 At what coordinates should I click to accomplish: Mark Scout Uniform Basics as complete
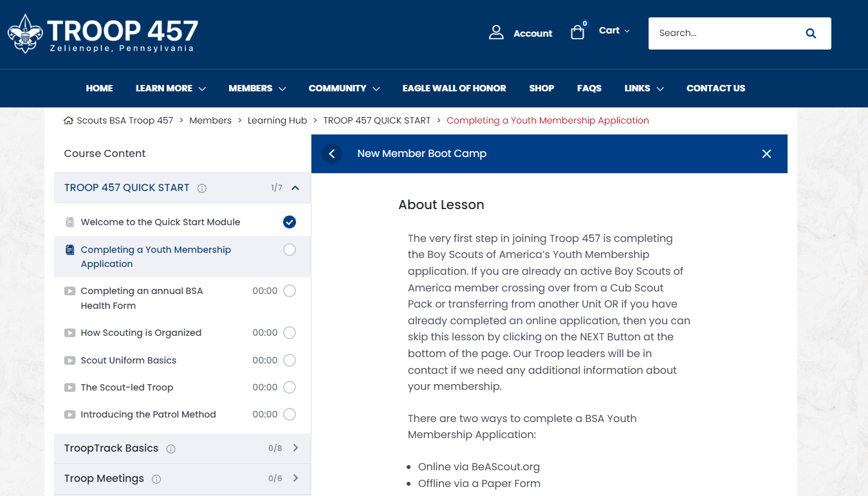click(x=290, y=360)
